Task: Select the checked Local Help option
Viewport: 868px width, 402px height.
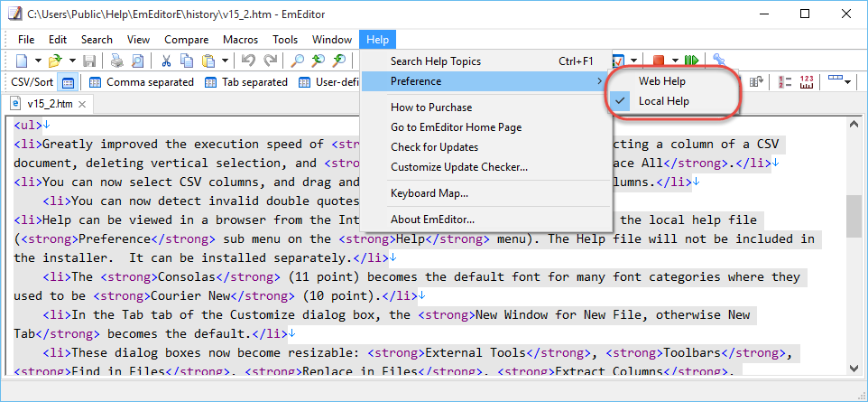Action: (x=673, y=101)
